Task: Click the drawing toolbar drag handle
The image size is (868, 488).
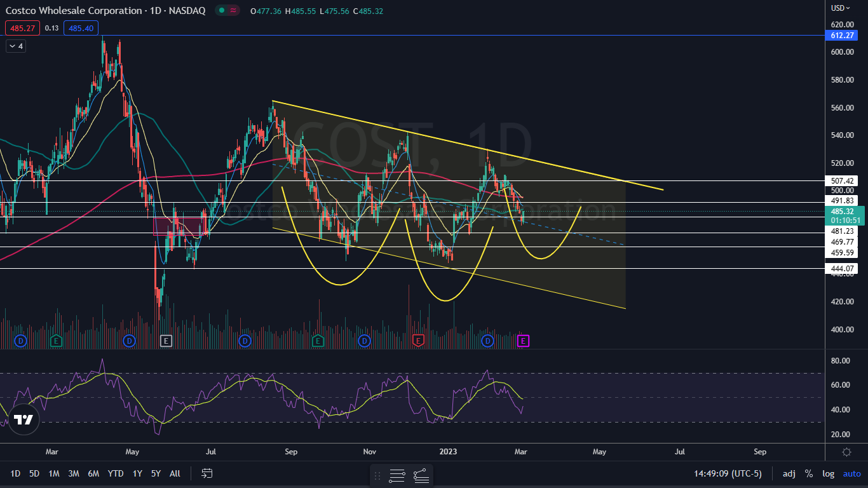Action: [x=377, y=475]
